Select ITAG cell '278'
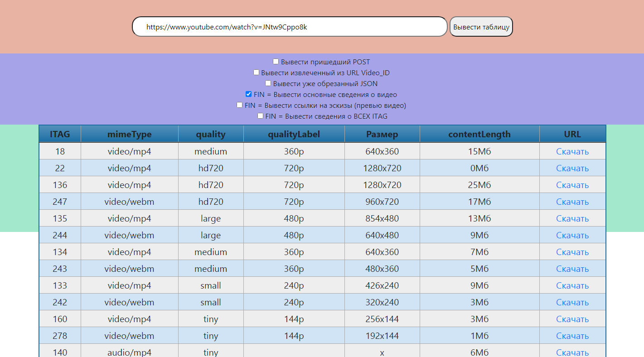This screenshot has height=357, width=644. pyautogui.click(x=60, y=336)
